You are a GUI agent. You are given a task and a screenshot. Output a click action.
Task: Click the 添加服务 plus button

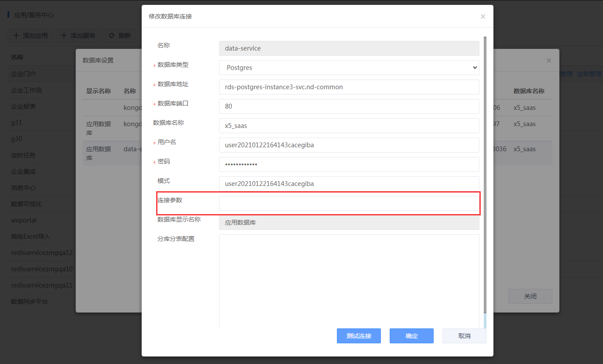pos(78,36)
